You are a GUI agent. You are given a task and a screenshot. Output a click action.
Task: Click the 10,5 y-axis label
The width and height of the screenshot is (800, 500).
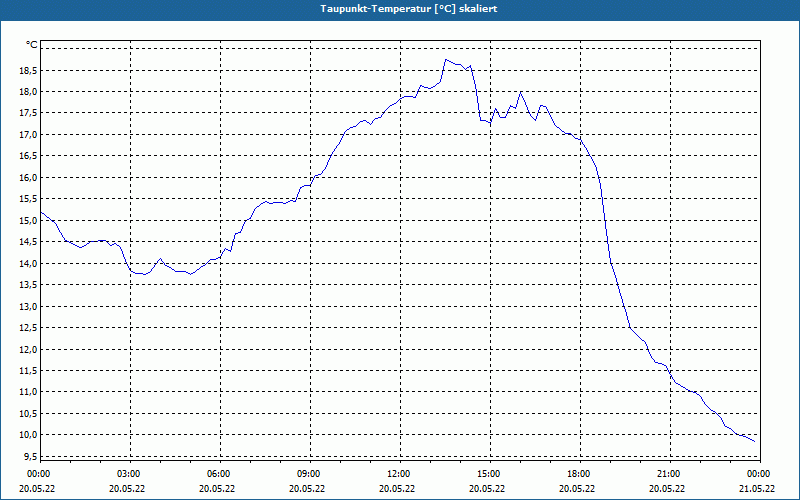click(29, 414)
